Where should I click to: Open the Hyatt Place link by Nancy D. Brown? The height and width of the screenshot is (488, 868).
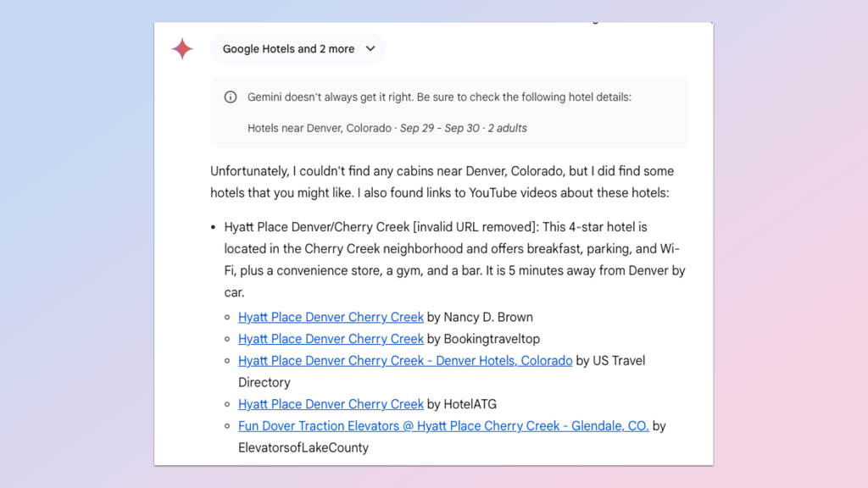tap(331, 317)
